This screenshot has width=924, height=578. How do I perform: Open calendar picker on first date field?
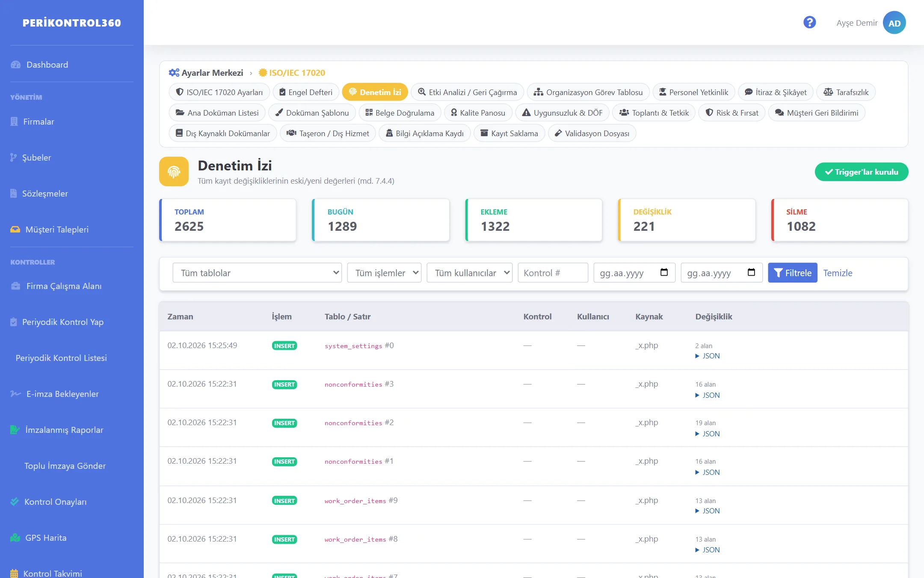coord(664,272)
